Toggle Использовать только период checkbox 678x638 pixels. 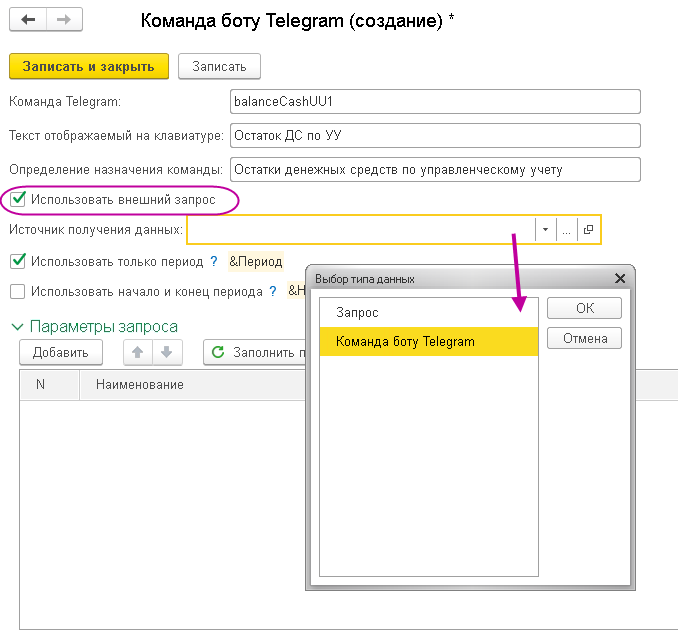[x=18, y=261]
